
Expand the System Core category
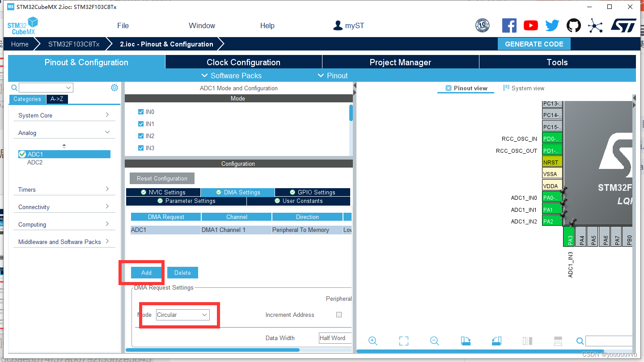[x=64, y=115]
